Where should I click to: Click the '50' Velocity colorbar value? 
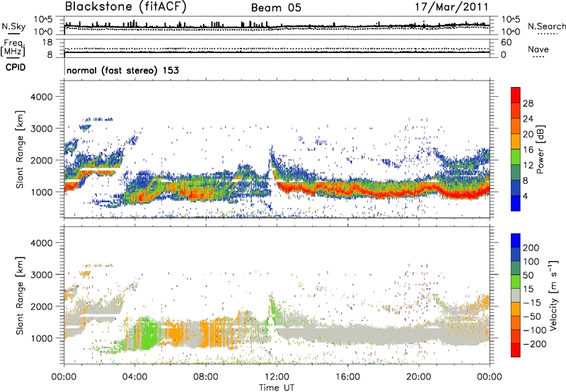pos(528,275)
